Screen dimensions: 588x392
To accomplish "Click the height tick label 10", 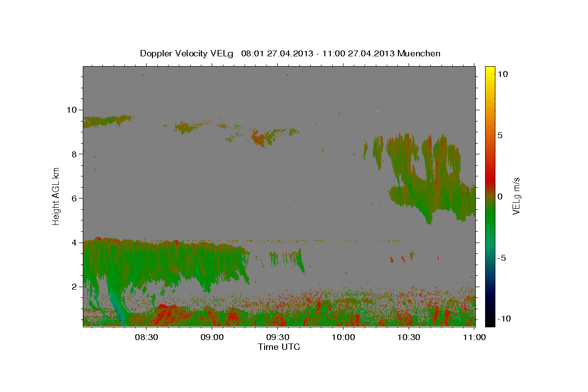I will [73, 110].
